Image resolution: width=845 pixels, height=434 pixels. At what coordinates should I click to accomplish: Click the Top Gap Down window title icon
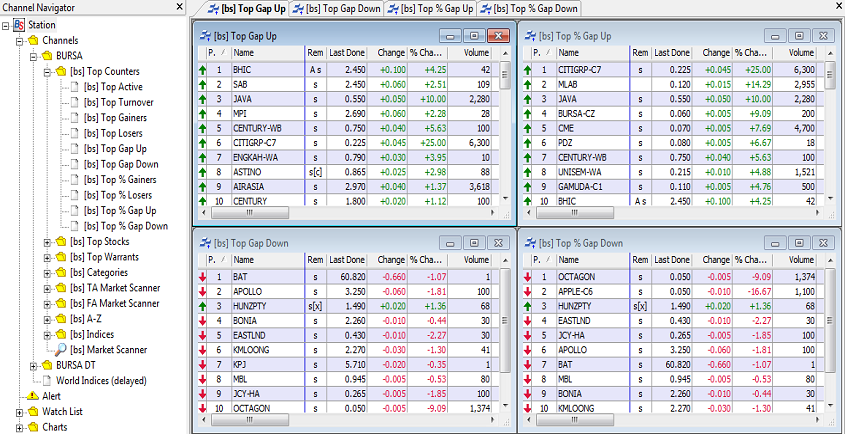[x=206, y=243]
